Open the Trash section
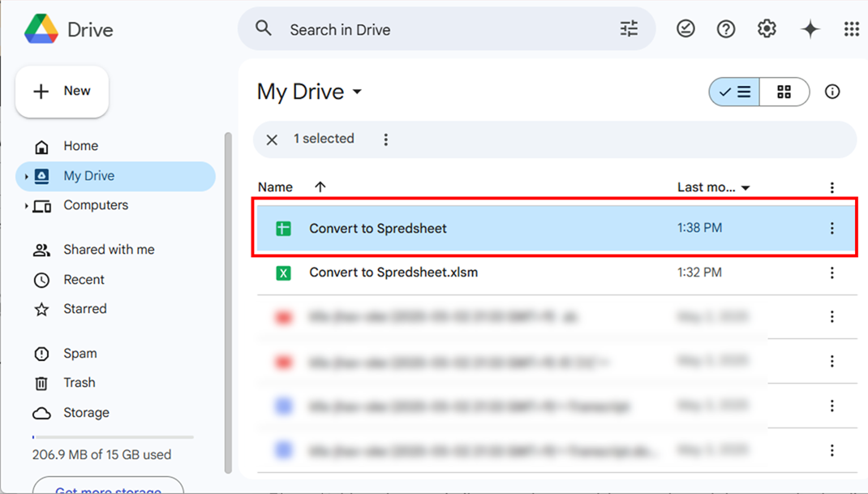This screenshot has height=494, width=868. (79, 383)
